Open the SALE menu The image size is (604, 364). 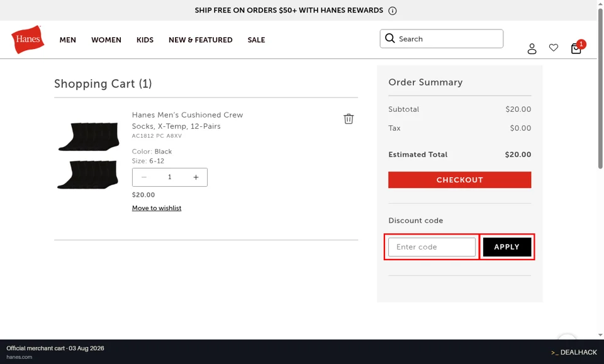click(x=256, y=40)
